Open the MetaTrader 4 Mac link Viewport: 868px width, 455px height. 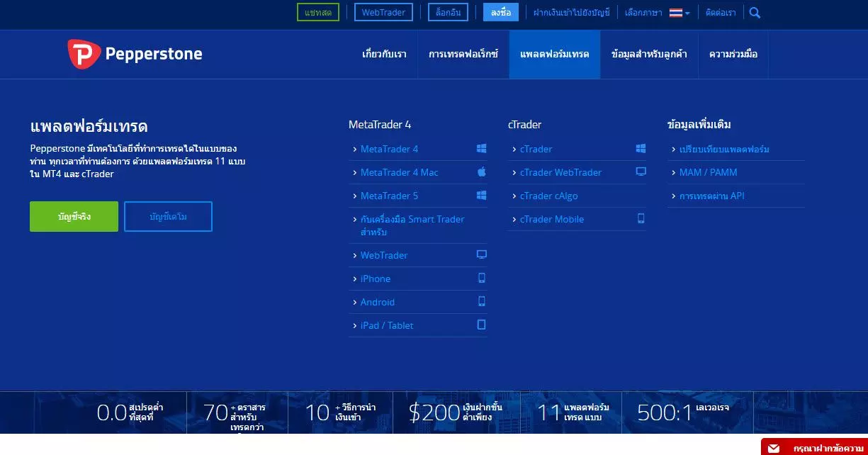[400, 172]
